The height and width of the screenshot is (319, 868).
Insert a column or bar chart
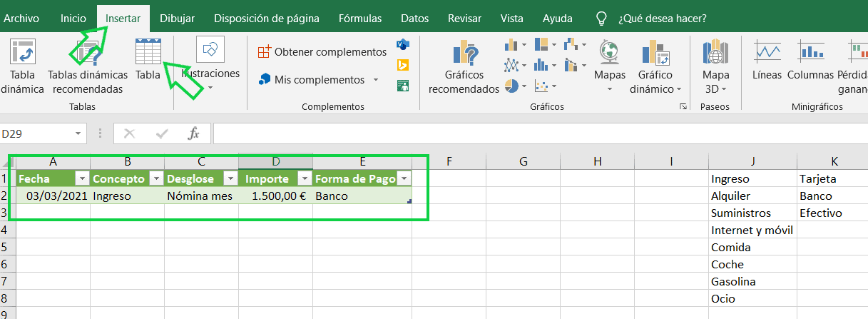tap(516, 45)
